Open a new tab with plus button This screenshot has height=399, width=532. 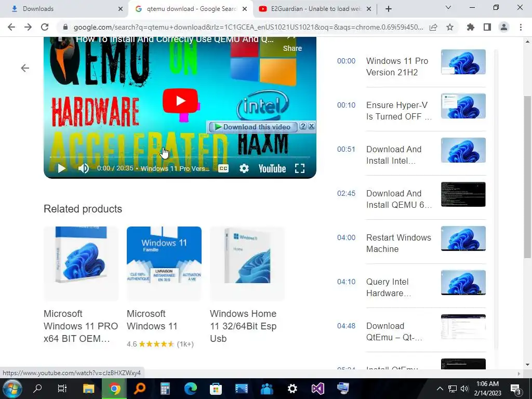[389, 9]
